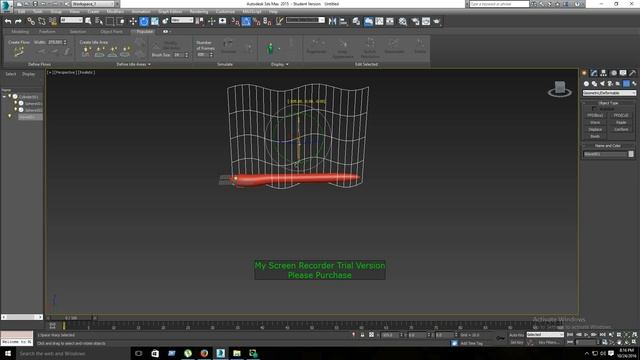Select the Cameras category icon
Screen dimensions: 640x360
click(610, 84)
